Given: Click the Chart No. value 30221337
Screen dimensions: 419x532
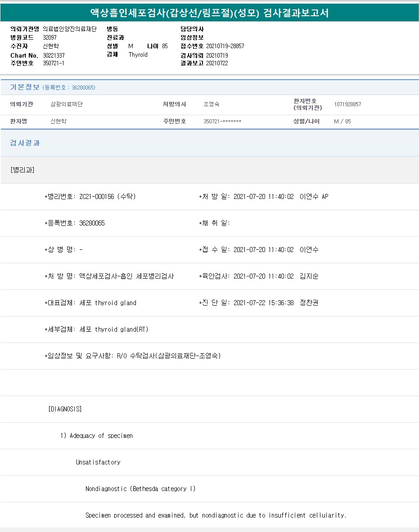Looking at the screenshot, I should (54, 55).
